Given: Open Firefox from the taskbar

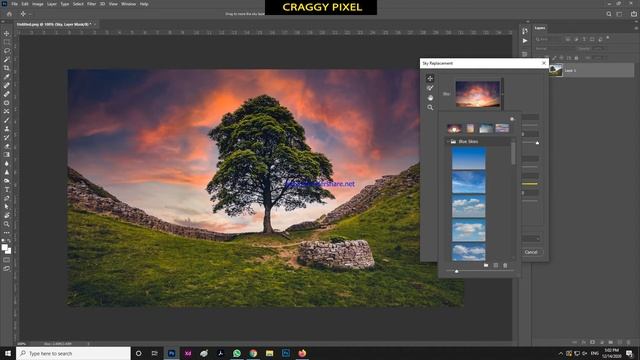Looking at the screenshot, I should coord(302,353).
